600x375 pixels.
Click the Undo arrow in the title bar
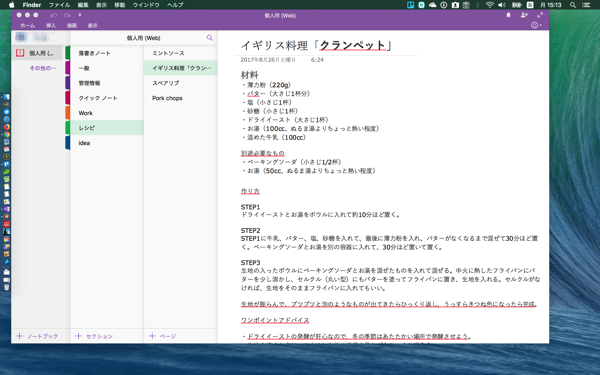(x=54, y=15)
